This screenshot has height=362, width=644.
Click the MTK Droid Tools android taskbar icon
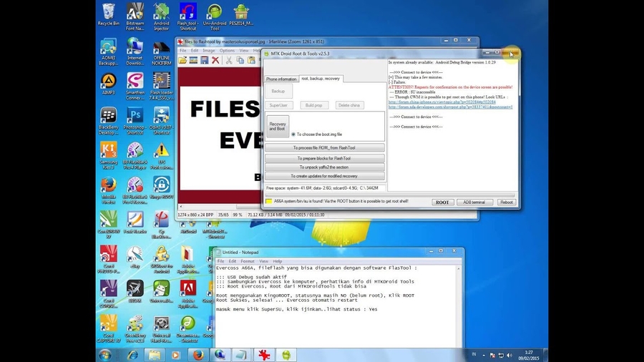tap(286, 355)
